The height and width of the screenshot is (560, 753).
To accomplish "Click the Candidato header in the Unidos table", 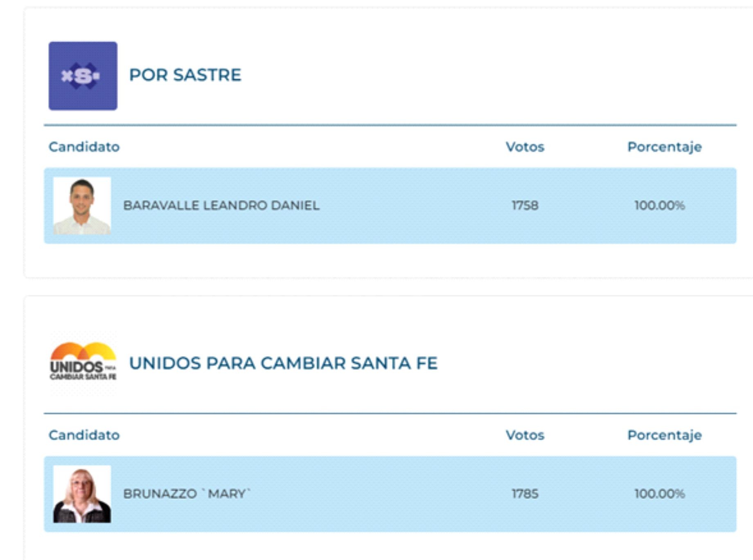I will 84,435.
